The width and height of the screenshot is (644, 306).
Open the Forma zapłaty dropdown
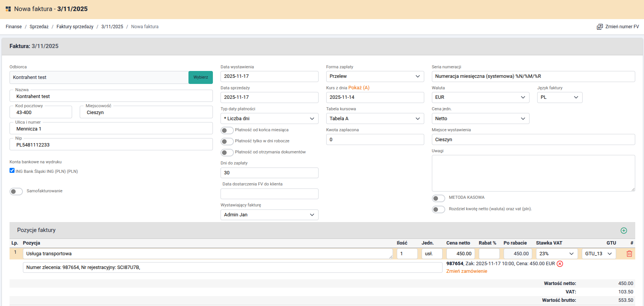coord(375,76)
